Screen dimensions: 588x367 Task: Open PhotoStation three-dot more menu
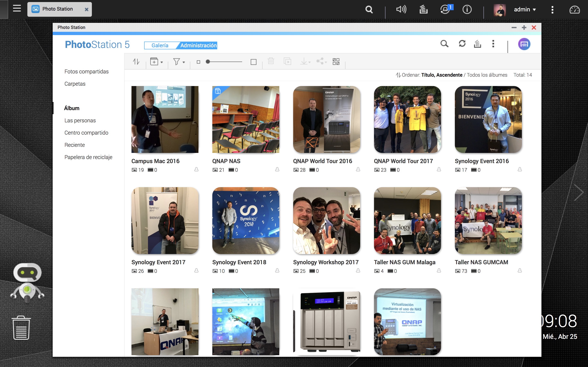click(493, 44)
